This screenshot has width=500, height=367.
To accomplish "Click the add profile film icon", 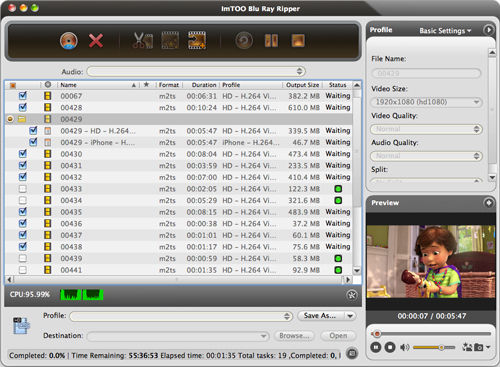I will (x=197, y=41).
